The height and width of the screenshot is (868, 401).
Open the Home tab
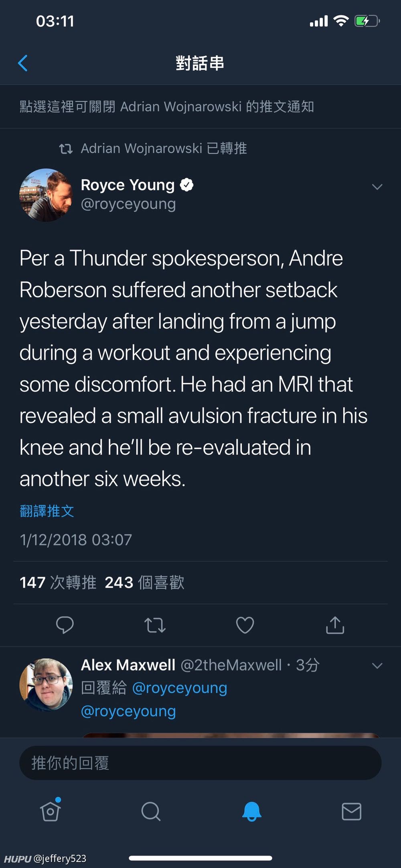coord(51,811)
